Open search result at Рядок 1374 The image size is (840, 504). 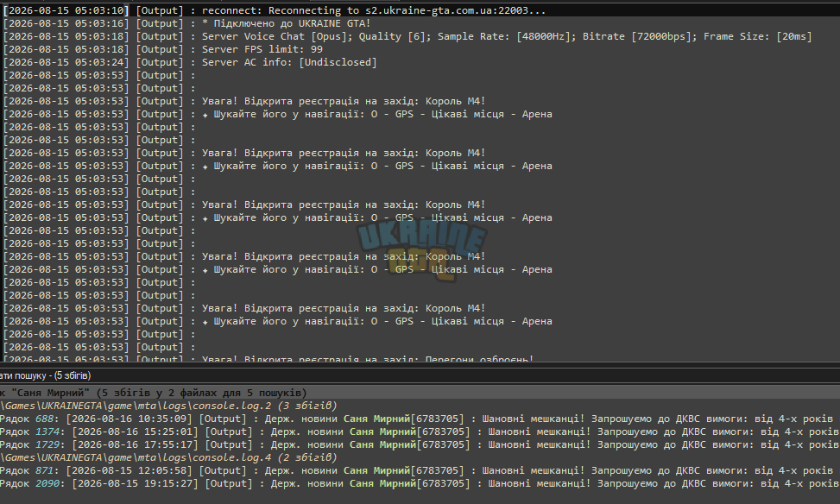click(420, 432)
